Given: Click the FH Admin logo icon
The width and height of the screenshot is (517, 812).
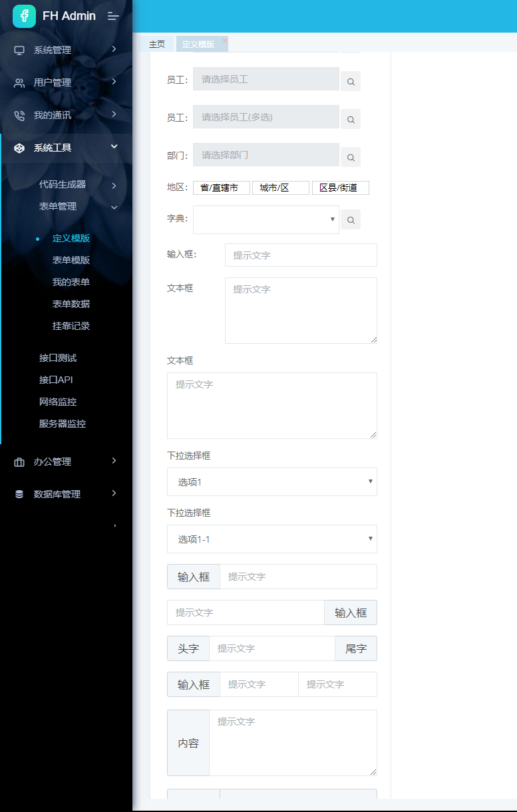Looking at the screenshot, I should [x=25, y=16].
